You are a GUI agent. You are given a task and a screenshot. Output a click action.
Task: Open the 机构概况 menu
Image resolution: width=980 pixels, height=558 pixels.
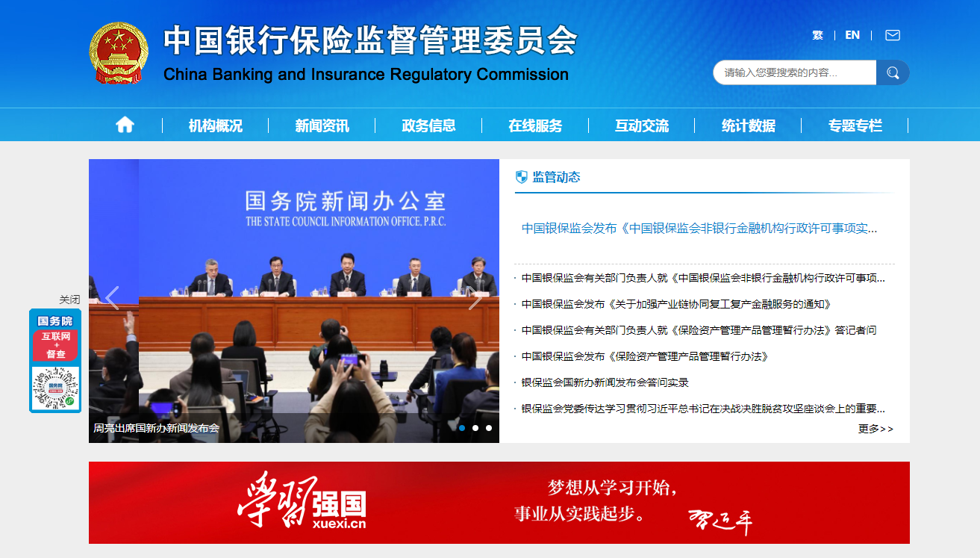pyautogui.click(x=215, y=125)
